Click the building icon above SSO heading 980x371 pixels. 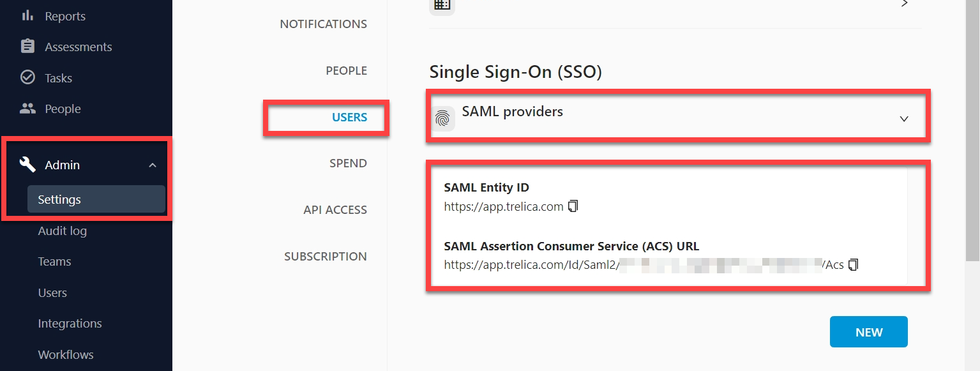(x=442, y=4)
